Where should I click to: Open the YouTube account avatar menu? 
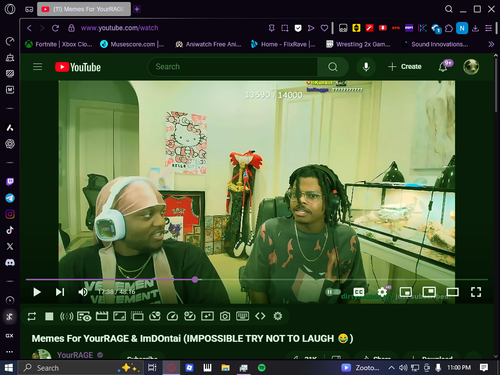471,67
